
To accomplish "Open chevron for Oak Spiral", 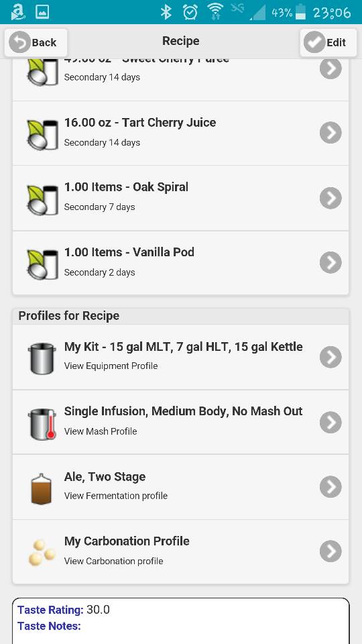I will point(330,198).
